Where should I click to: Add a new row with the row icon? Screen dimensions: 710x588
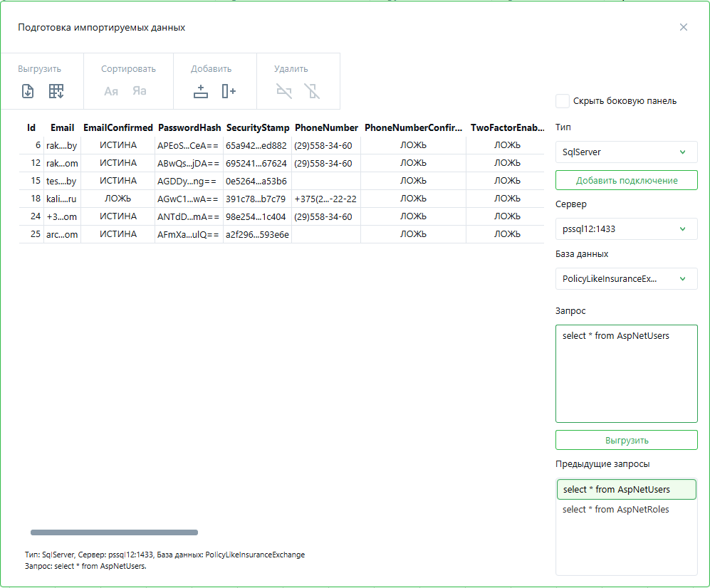tap(201, 91)
